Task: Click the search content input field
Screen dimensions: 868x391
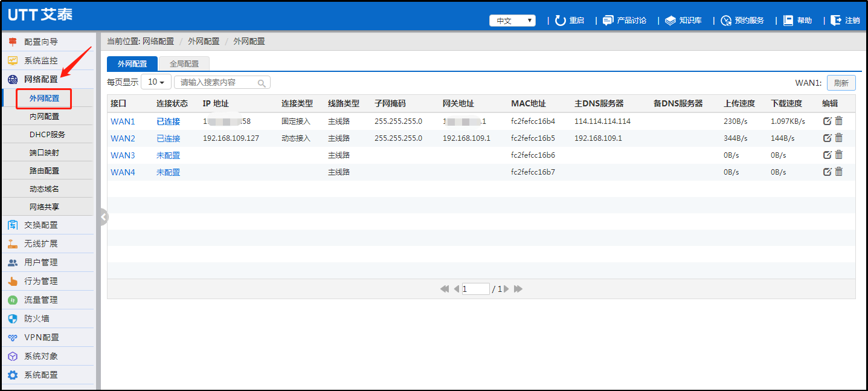Action: (x=222, y=82)
